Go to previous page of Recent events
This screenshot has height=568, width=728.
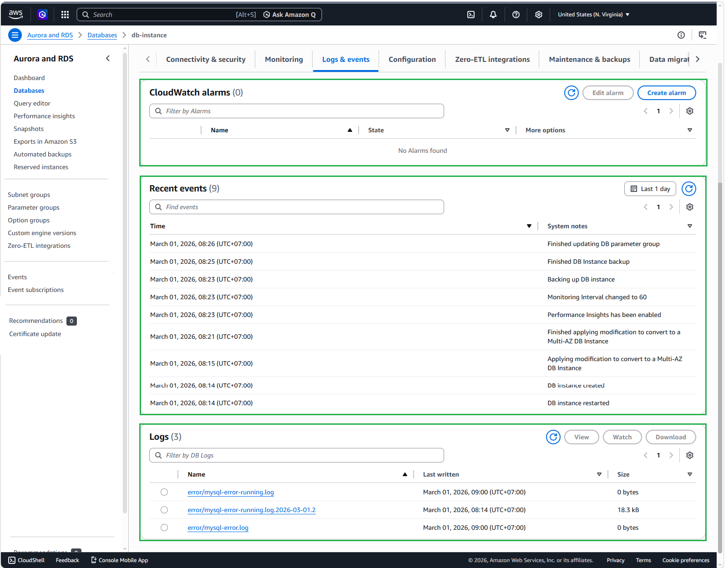[646, 207]
